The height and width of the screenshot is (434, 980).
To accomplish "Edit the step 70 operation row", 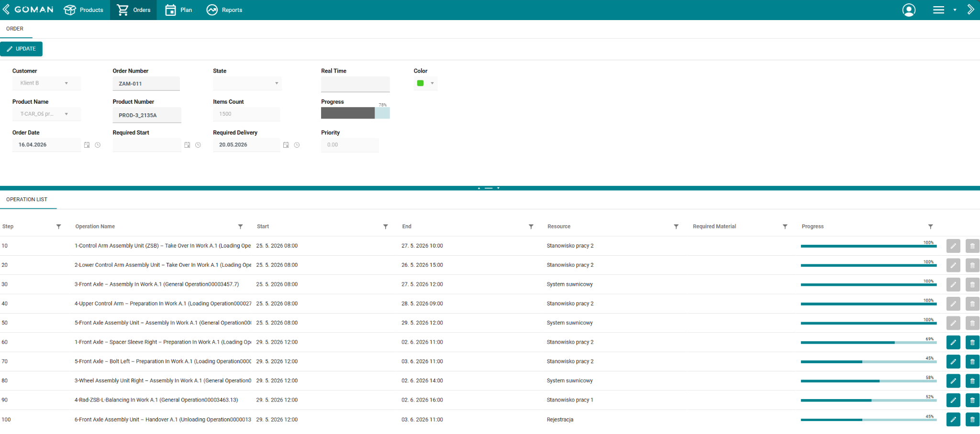I will pyautogui.click(x=953, y=361).
